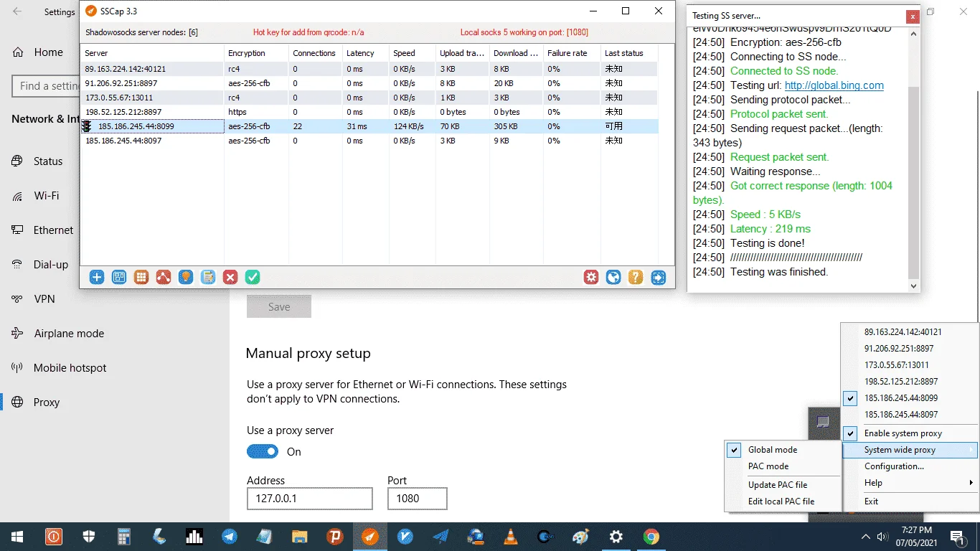Click the blue exit arrow icon in SSCap toolbar
The height and width of the screenshot is (551, 980).
(659, 277)
